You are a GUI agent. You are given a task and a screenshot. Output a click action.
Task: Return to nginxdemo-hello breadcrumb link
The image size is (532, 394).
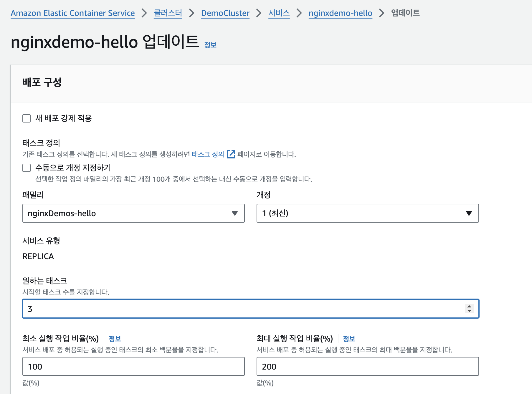340,13
